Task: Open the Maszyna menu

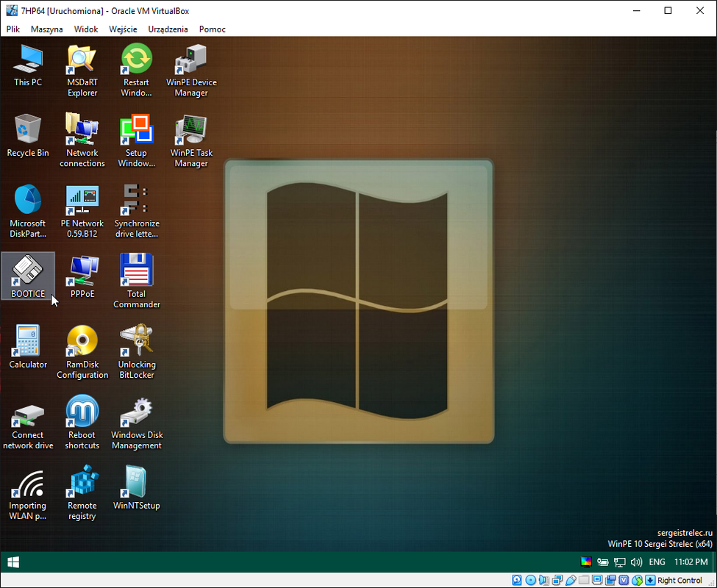Action: (46, 29)
